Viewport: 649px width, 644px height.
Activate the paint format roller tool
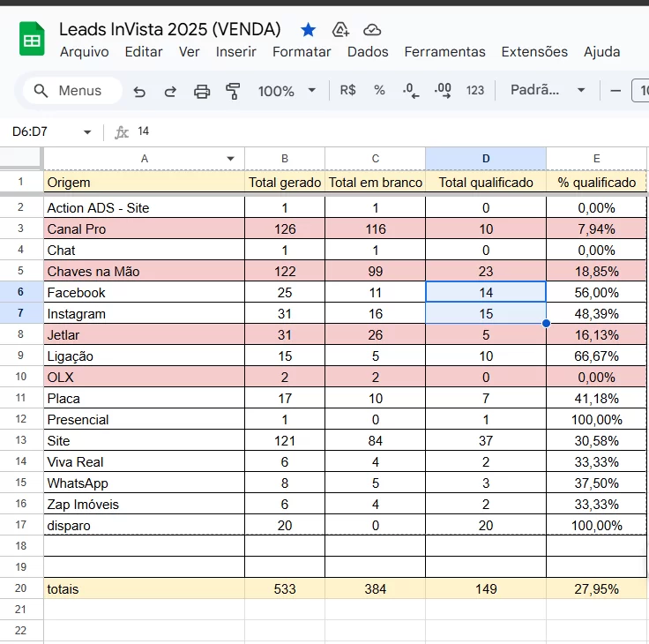click(x=233, y=91)
